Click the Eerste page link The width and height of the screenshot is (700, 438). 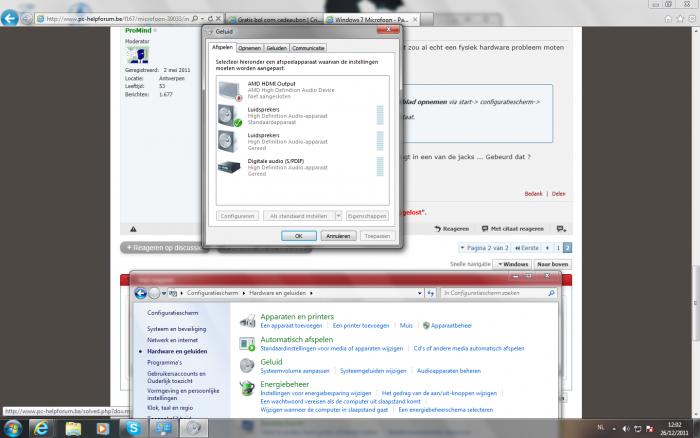click(x=527, y=248)
